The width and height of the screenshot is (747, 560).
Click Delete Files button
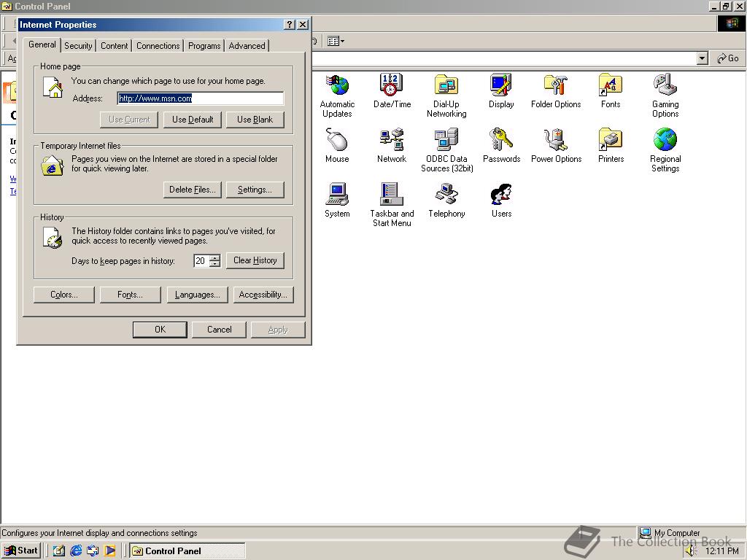tap(193, 190)
